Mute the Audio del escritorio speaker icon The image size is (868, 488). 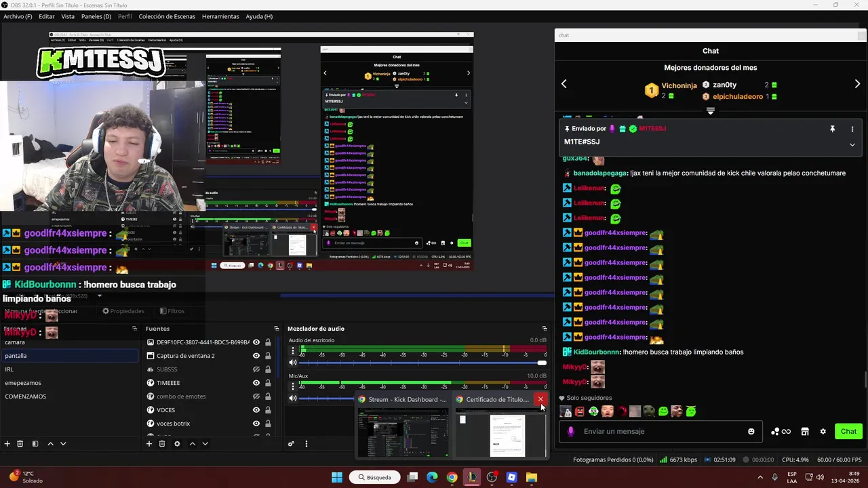click(293, 363)
